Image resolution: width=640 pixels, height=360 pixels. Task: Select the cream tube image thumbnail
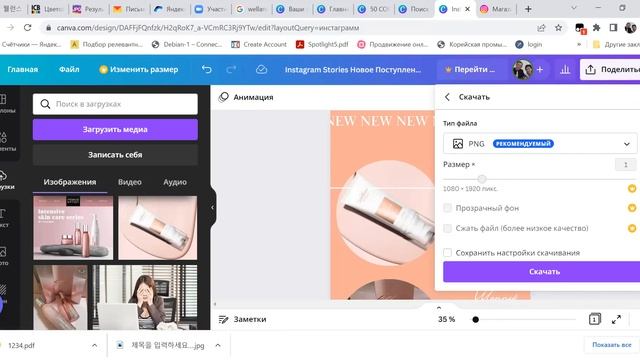pos(158,228)
